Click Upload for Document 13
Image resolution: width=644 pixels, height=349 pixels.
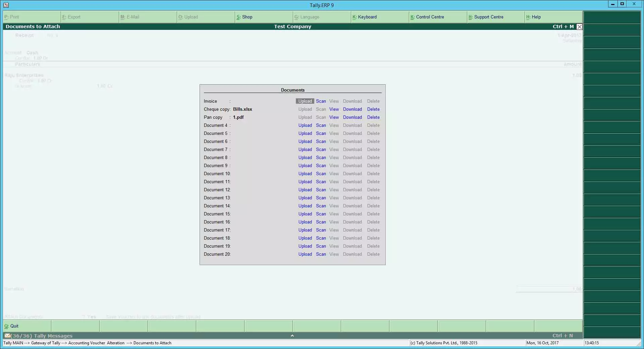point(305,198)
